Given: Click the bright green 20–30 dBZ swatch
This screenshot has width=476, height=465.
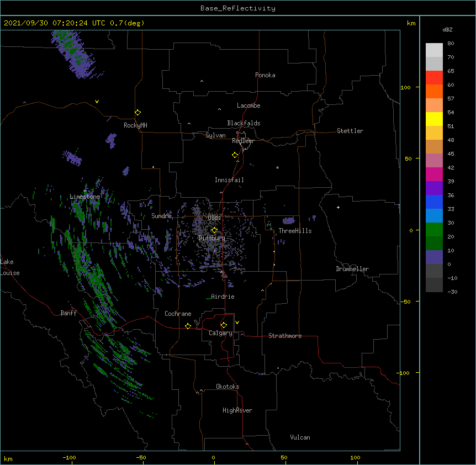Looking at the screenshot, I should [x=434, y=230].
